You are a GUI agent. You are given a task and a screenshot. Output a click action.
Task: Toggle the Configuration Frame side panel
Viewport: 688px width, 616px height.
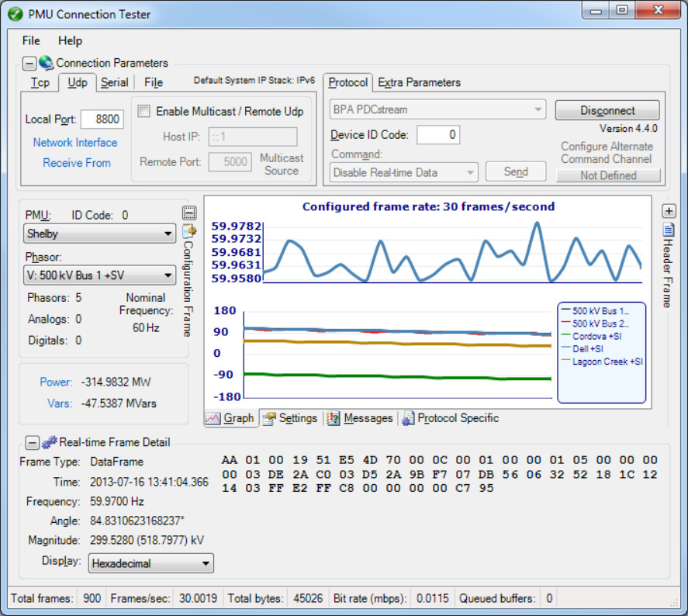coord(189,213)
